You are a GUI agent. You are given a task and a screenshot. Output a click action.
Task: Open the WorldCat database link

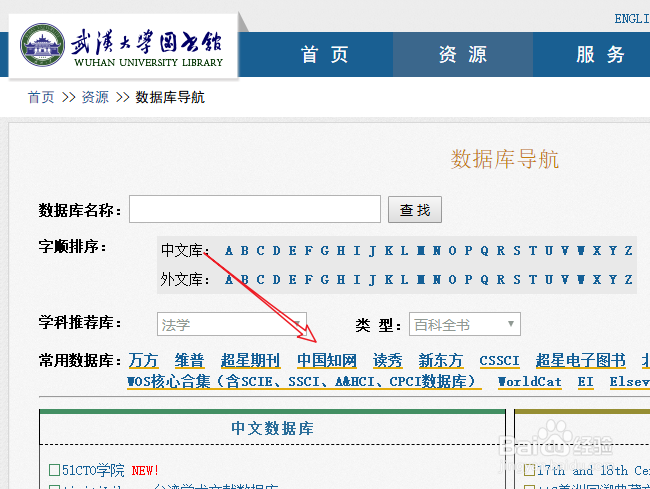(530, 382)
